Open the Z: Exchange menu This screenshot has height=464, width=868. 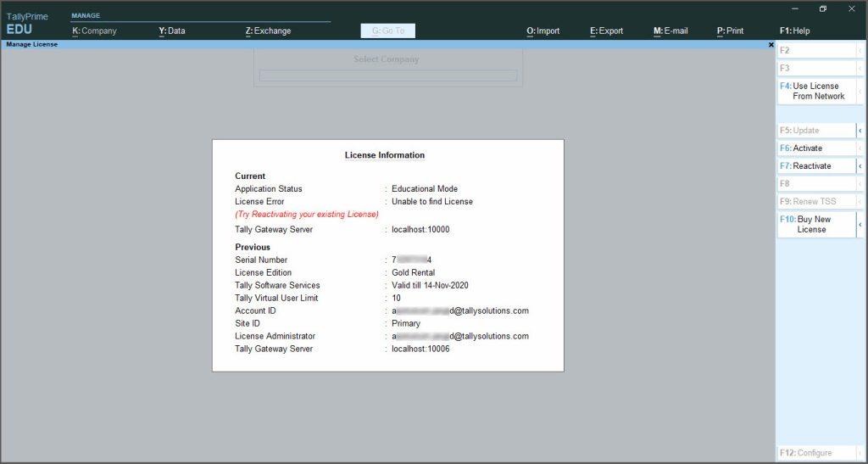click(268, 31)
